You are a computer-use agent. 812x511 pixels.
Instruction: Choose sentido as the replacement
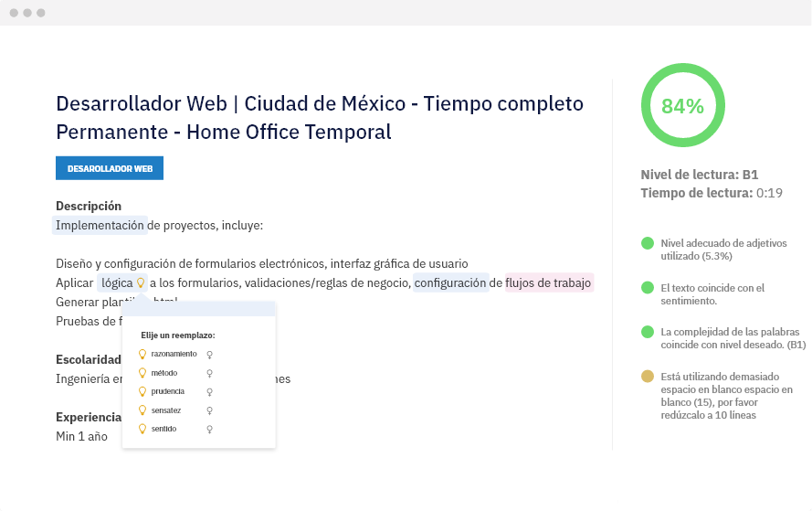coord(163,429)
